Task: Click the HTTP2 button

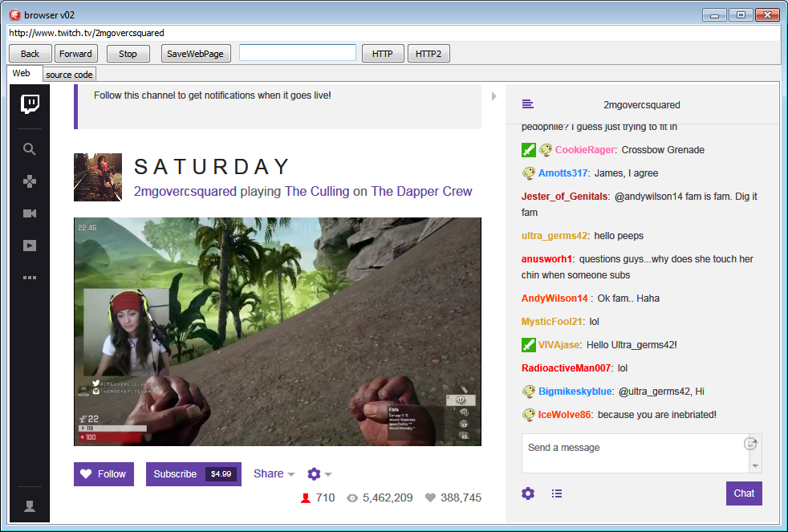Action: pos(429,54)
